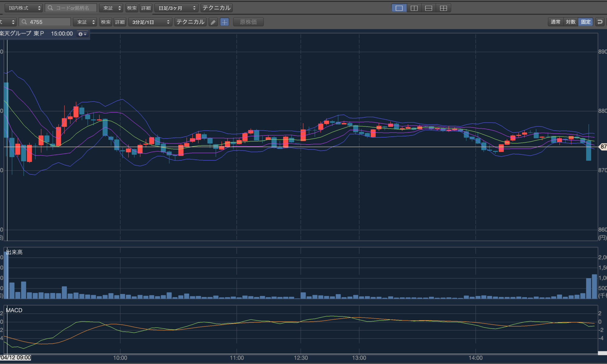Switch to the two-column split layout icon
Image resolution: width=607 pixels, height=364 pixels.
click(414, 8)
